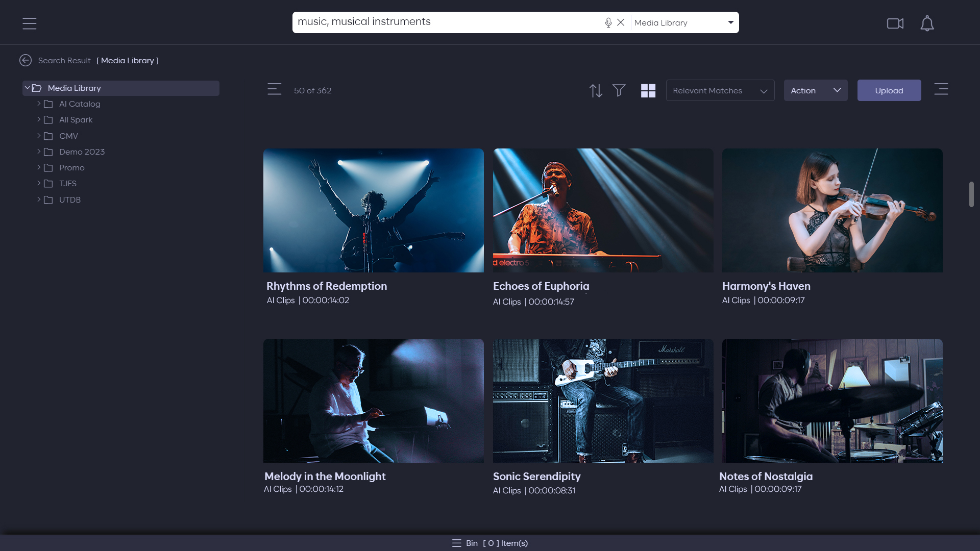Click the CMV folder icon
980x551 pixels.
pos(48,136)
